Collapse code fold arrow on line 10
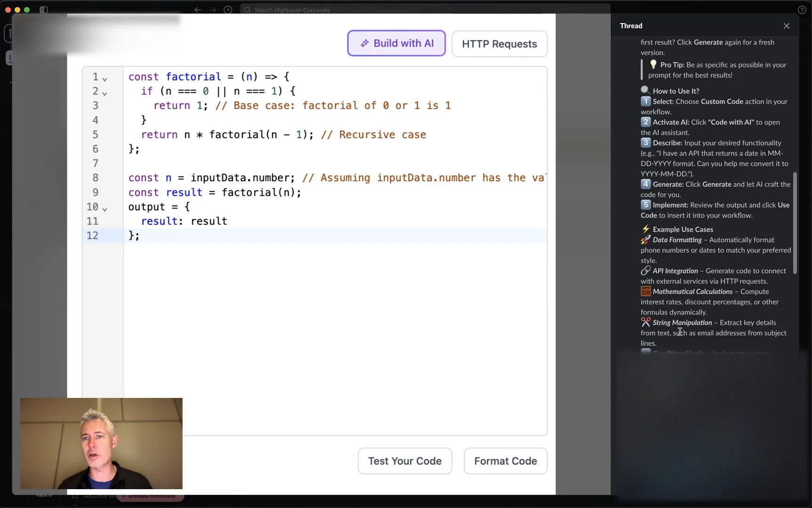 tap(105, 209)
